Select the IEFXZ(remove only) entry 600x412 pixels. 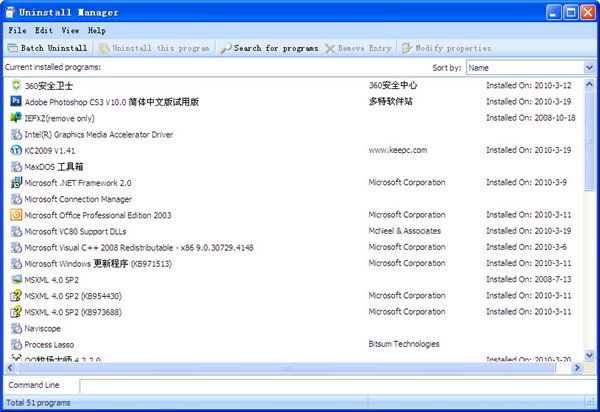pyautogui.click(x=59, y=118)
